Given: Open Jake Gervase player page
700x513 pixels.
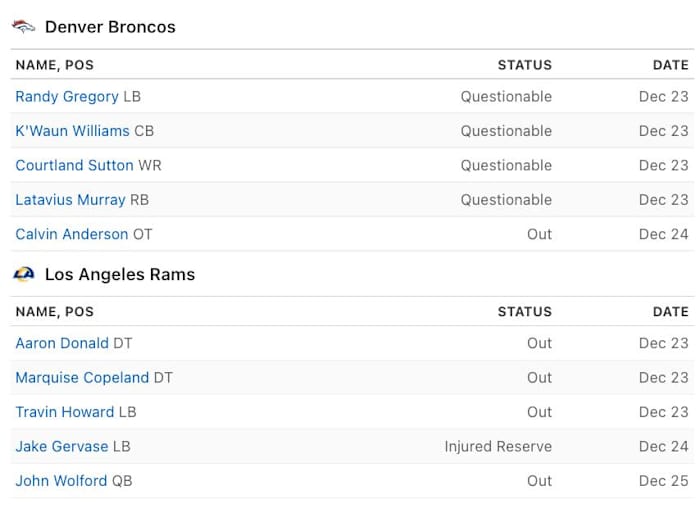Looking at the screenshot, I should (x=61, y=447).
